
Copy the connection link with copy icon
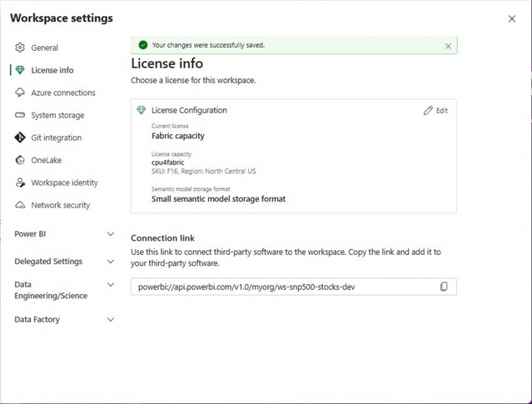click(x=444, y=287)
